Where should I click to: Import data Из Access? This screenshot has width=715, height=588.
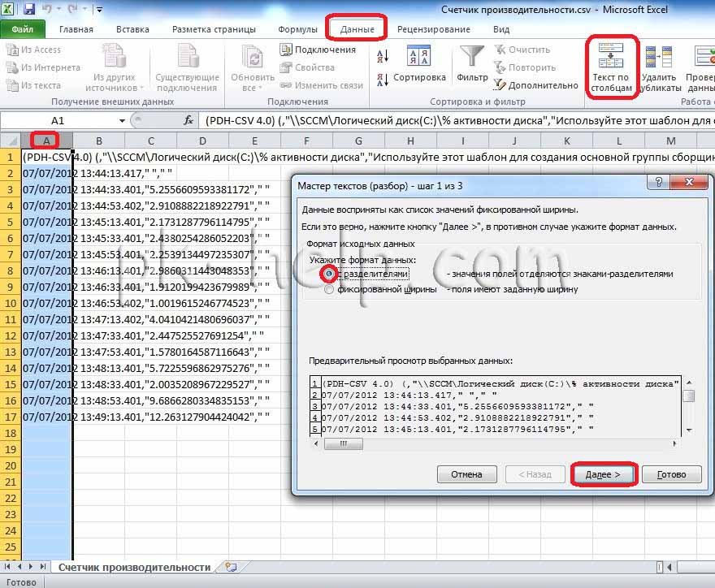click(34, 50)
